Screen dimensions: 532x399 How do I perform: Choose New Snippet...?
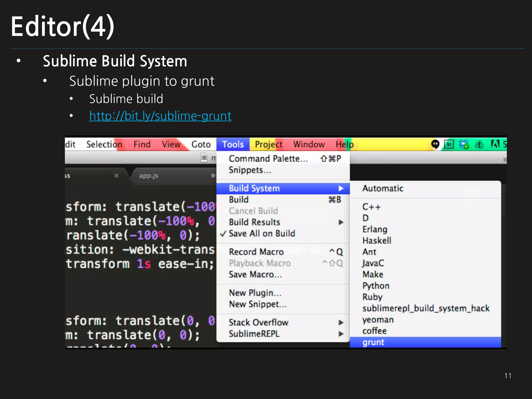pos(283,304)
